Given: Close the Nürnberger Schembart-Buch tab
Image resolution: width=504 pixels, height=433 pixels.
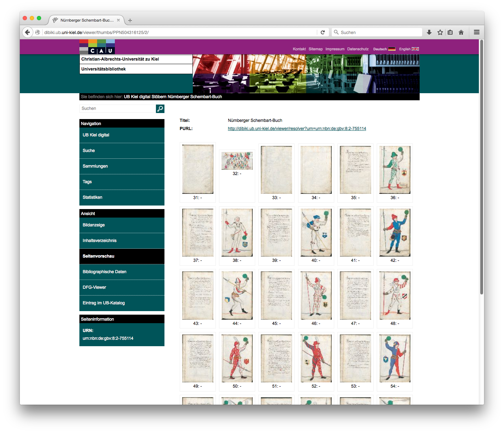Looking at the screenshot, I should coord(118,20).
